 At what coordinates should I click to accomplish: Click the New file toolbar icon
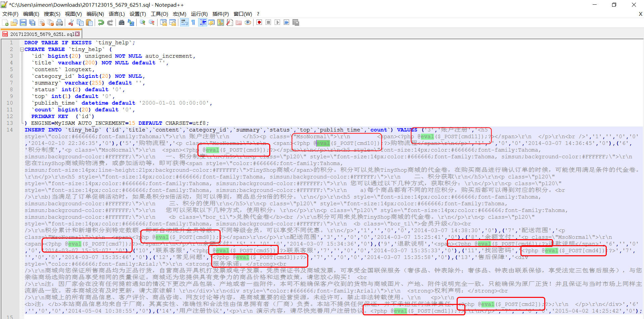pyautogui.click(x=5, y=22)
